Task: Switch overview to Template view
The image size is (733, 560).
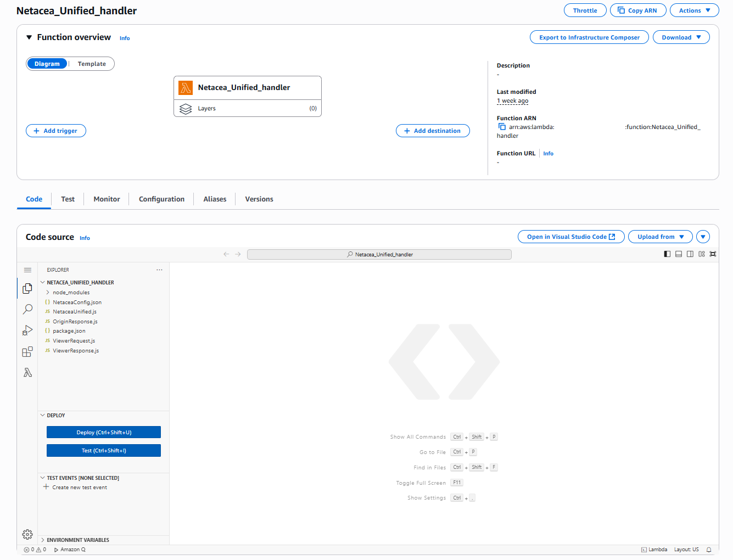Action: 92,64
